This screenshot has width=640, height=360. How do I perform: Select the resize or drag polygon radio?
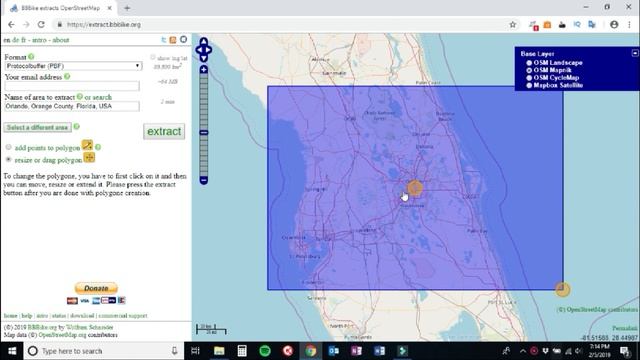tap(9, 159)
